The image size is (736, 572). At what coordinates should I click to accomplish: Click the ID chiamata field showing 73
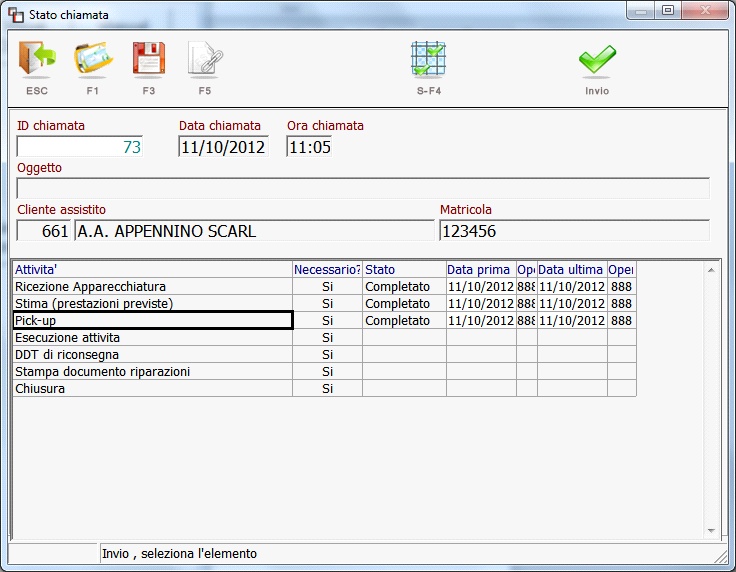pyautogui.click(x=80, y=147)
